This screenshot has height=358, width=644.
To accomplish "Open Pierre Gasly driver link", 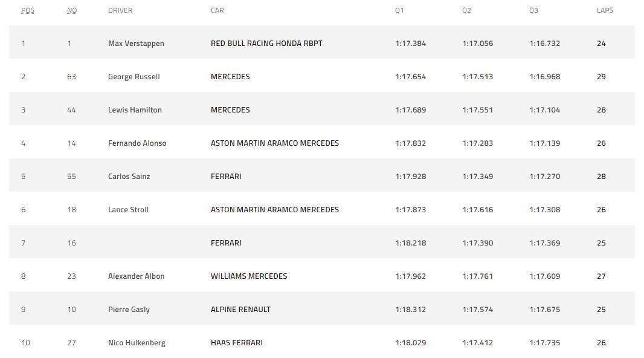I will (x=129, y=310).
